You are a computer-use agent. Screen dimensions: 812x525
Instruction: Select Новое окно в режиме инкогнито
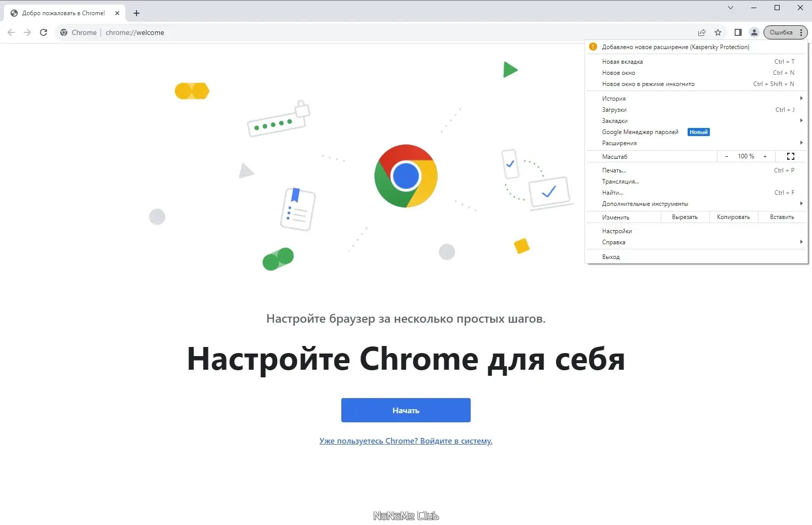(x=648, y=83)
